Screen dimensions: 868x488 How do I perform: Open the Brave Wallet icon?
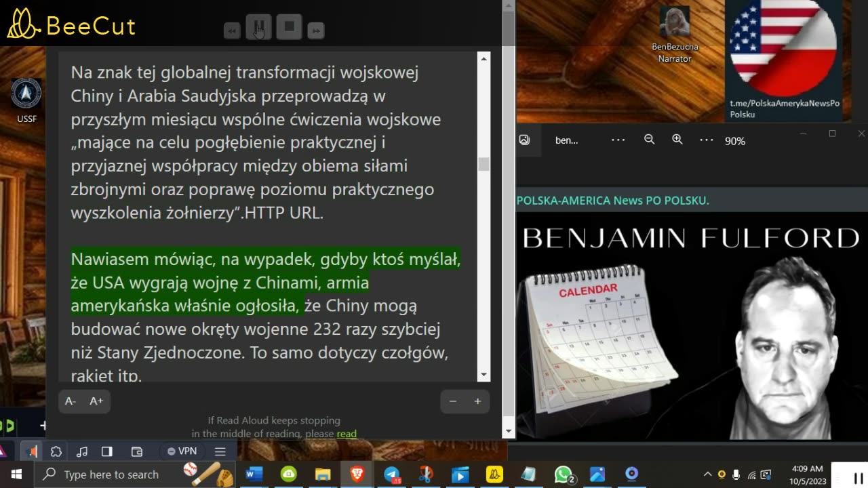pos(136,451)
